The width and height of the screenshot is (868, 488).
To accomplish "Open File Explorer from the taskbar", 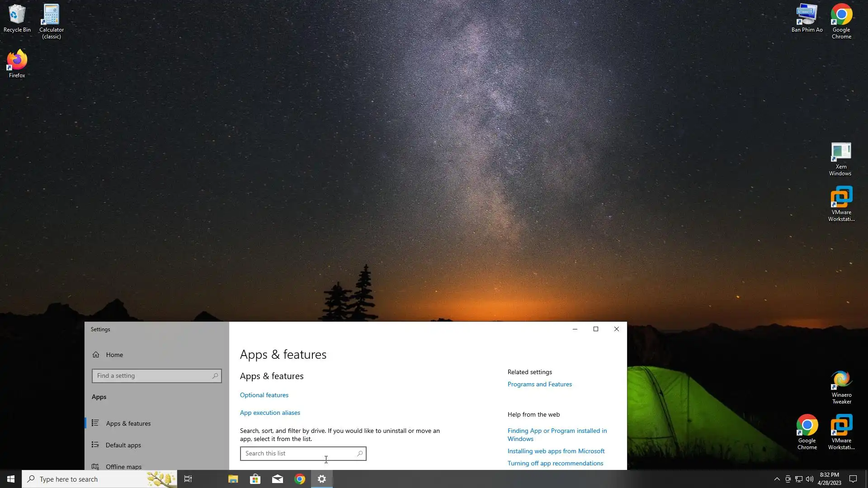I will (233, 479).
